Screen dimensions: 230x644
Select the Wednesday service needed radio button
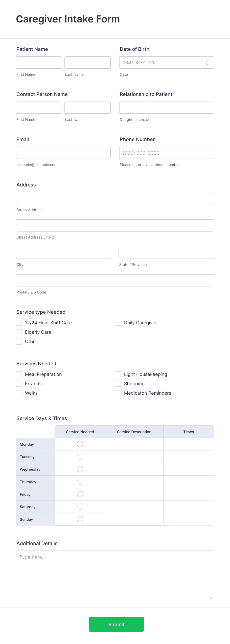[80, 469]
